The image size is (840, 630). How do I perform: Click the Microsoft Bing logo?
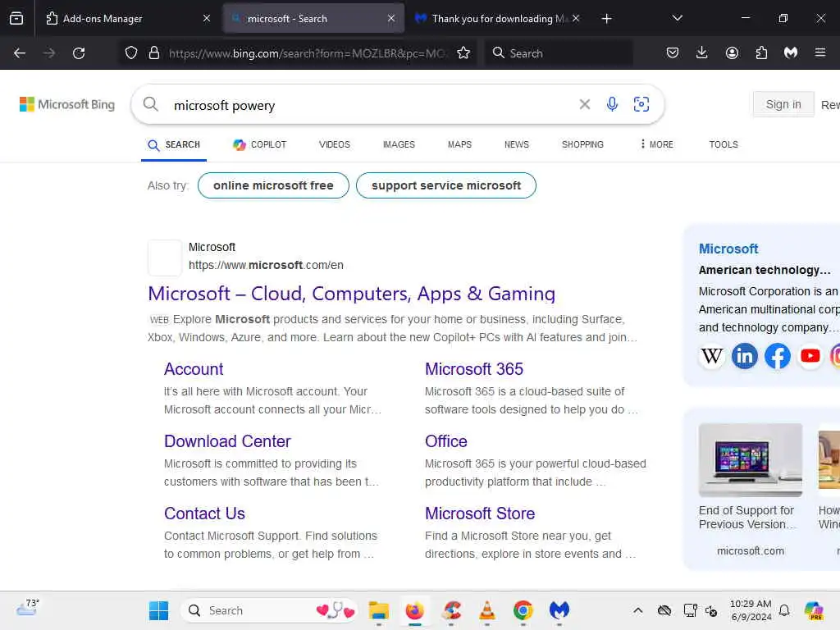tap(67, 104)
